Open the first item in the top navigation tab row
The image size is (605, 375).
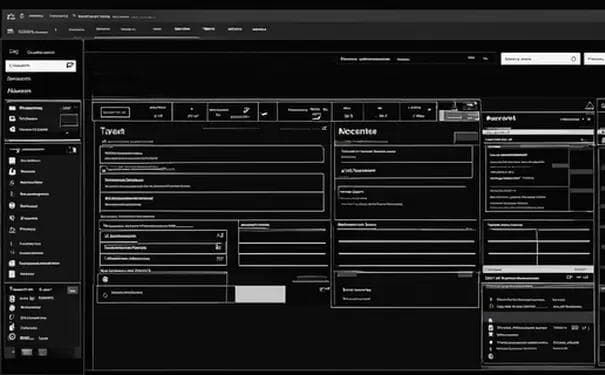click(x=76, y=29)
